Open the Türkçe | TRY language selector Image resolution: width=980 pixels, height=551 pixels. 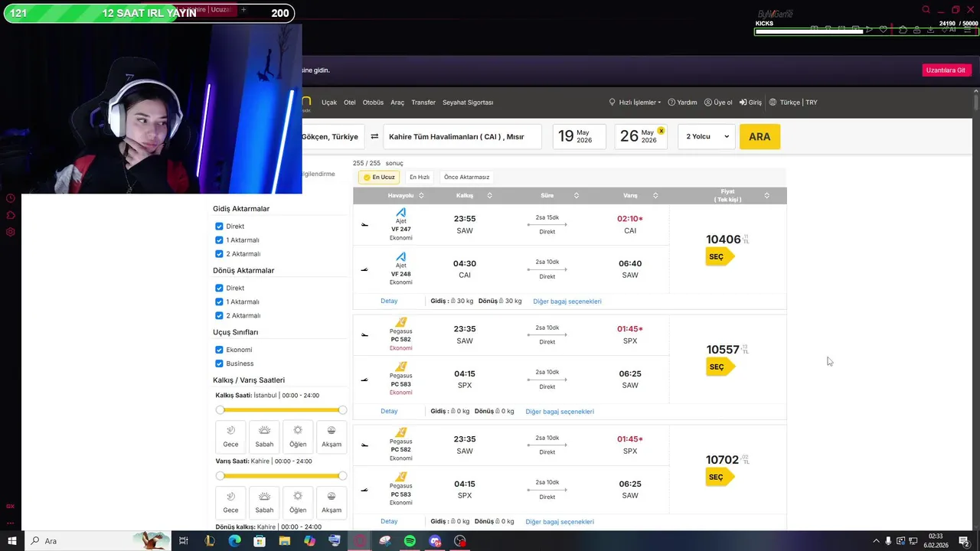tap(794, 102)
